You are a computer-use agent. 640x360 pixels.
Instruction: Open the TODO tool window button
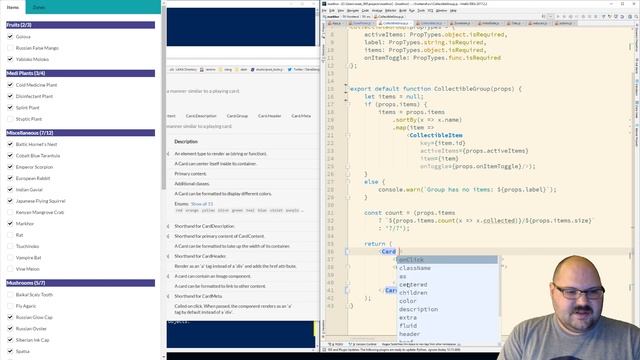pyautogui.click(x=337, y=344)
